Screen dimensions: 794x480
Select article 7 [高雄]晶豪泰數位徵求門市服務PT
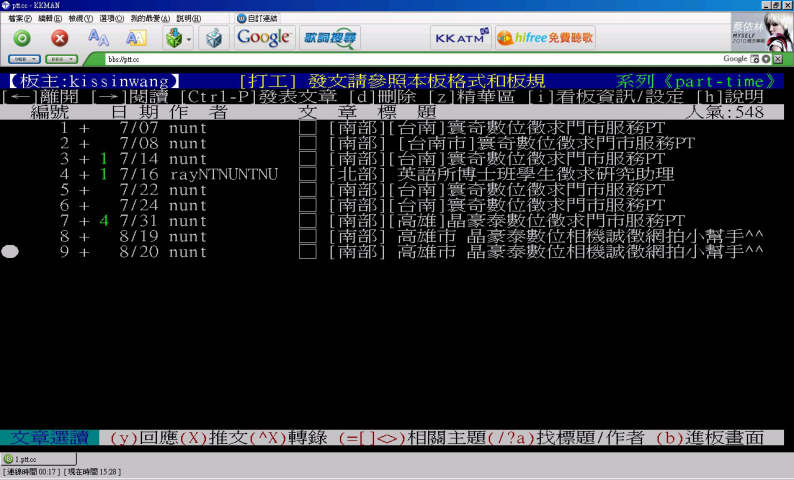(392, 221)
